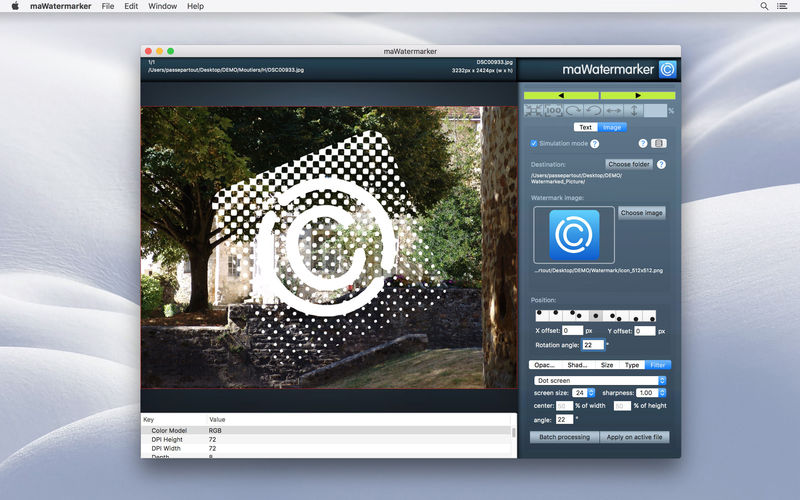
Task: Open Spotlight search in menu bar
Action: pos(764,6)
